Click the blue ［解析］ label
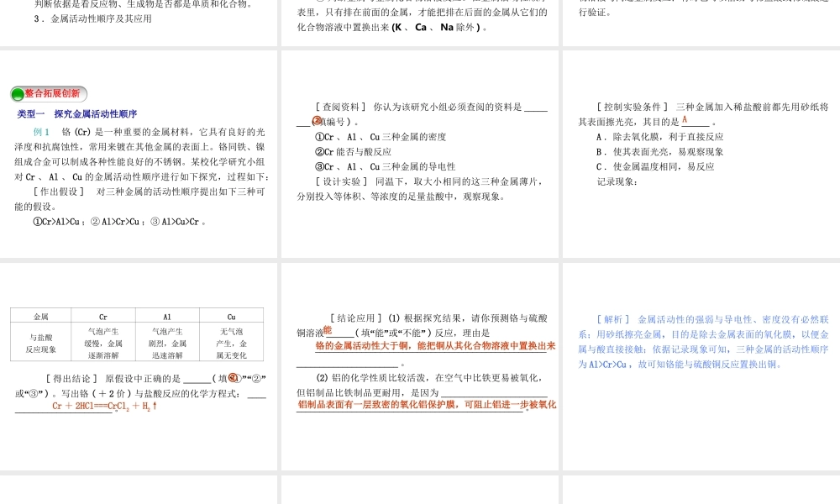The height and width of the screenshot is (504, 840). click(x=614, y=320)
